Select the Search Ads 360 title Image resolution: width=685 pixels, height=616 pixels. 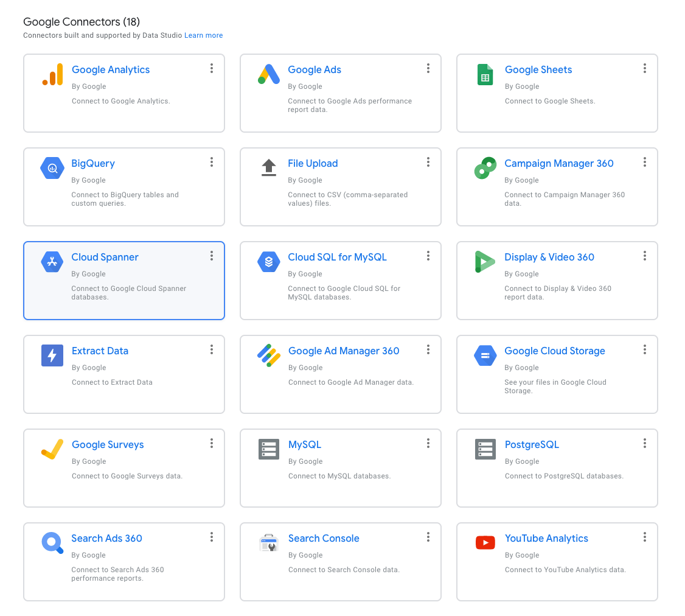(106, 539)
